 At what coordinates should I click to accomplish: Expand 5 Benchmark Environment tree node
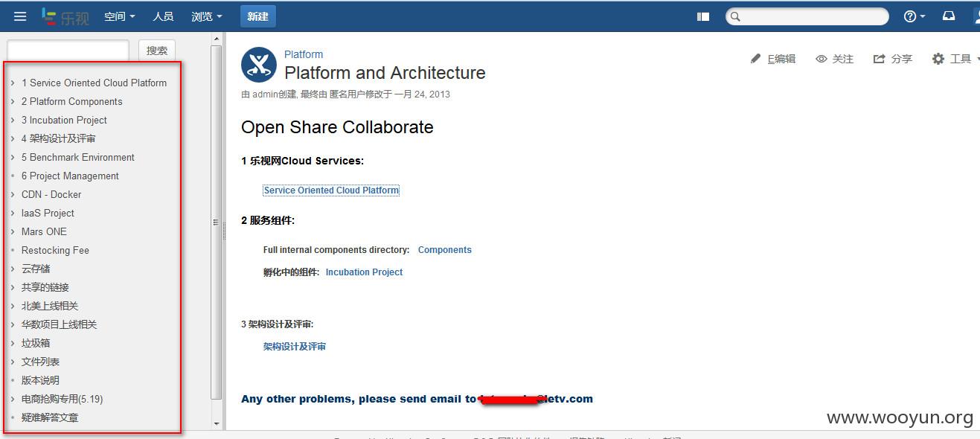13,157
